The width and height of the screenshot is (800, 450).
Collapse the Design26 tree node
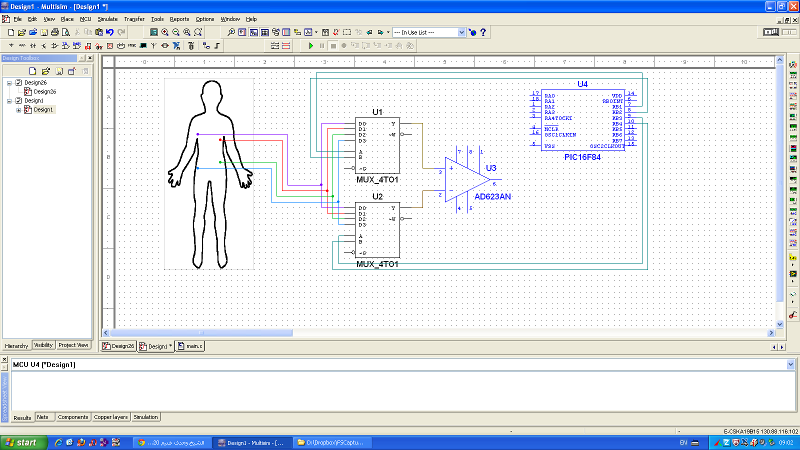(x=9, y=83)
